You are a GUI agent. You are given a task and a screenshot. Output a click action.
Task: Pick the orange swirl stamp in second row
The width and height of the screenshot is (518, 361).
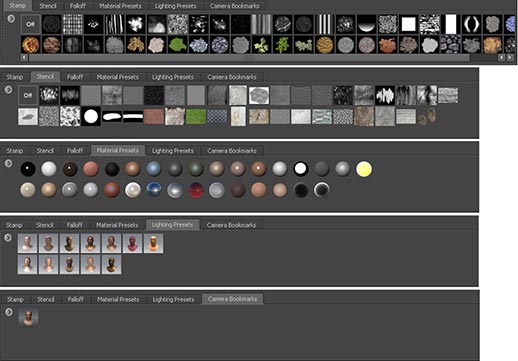coord(31,45)
